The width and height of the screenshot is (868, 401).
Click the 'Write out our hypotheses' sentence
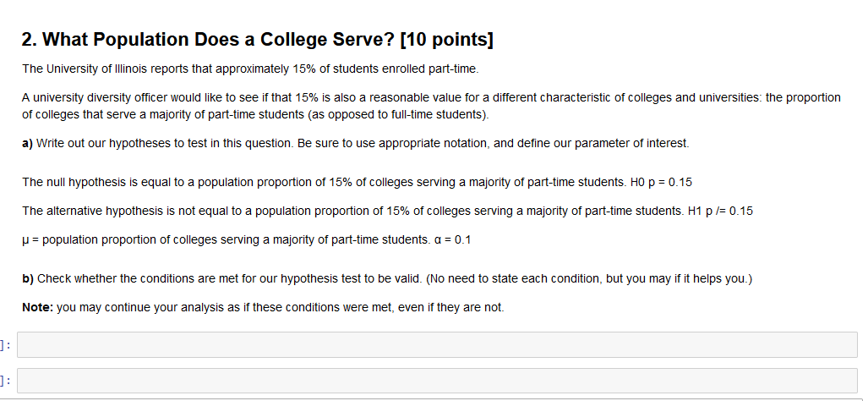363,144
